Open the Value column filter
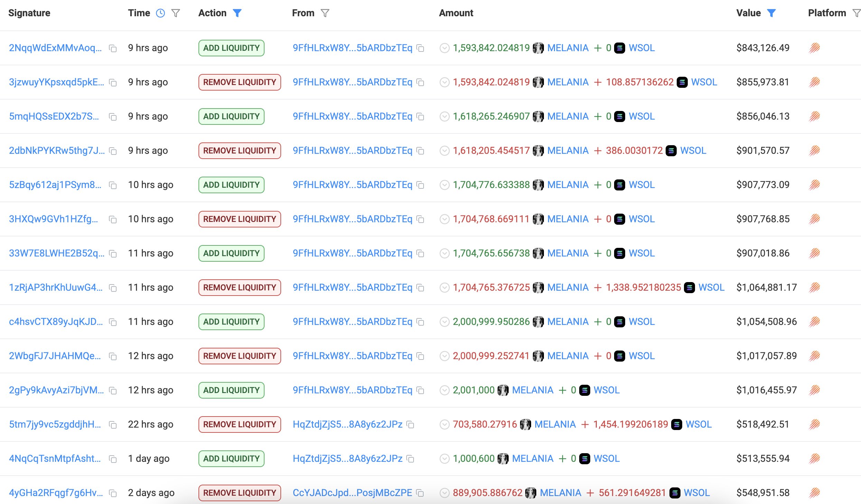This screenshot has width=861, height=504. (x=772, y=13)
